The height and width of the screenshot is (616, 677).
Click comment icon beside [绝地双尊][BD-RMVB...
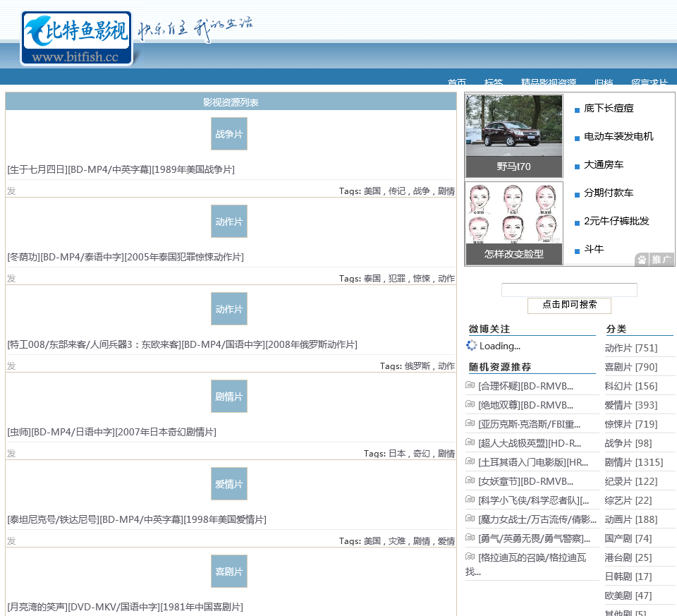click(x=470, y=404)
